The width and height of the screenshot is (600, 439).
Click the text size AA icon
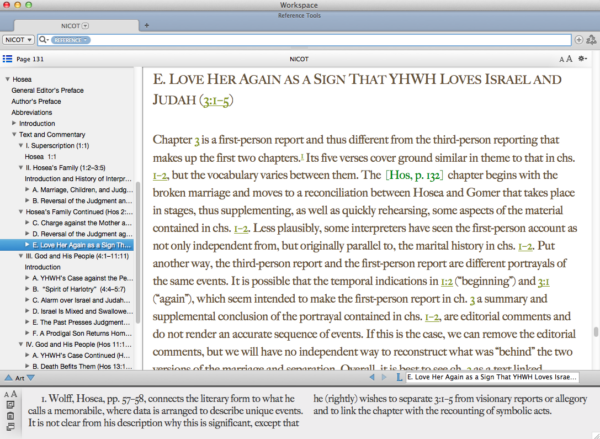click(x=565, y=60)
